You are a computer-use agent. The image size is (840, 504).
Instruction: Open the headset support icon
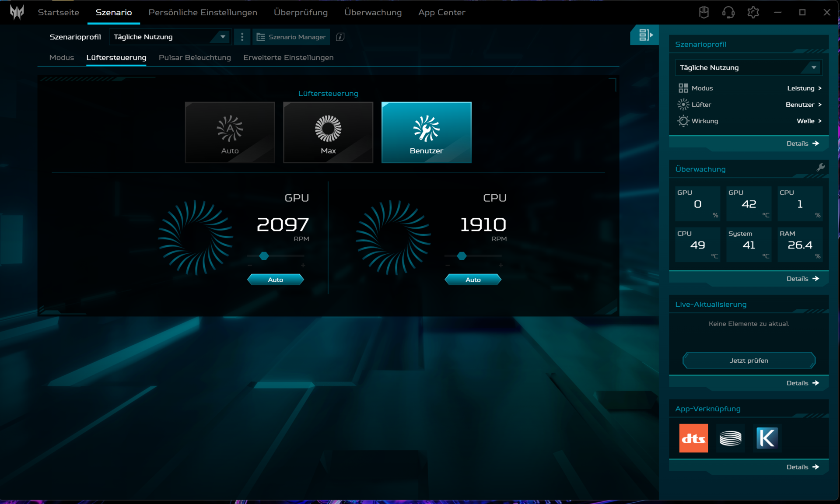[728, 12]
